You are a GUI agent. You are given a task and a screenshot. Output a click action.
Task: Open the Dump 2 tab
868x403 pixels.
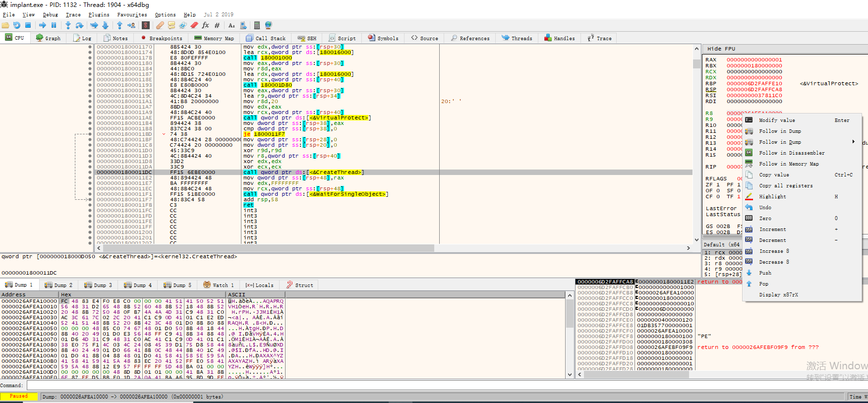(x=58, y=285)
